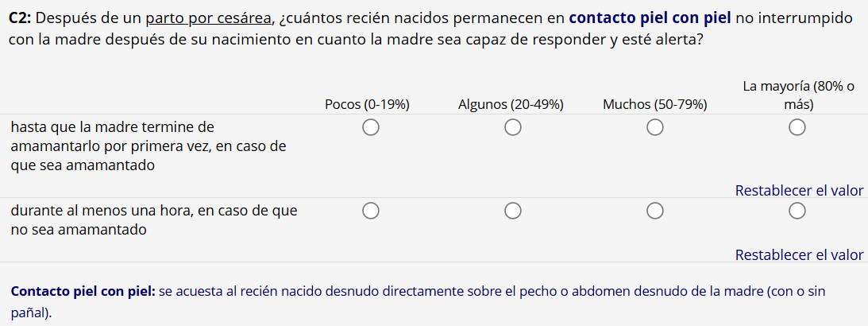Click the 'Muchos (50-79%)' column header
Image resolution: width=868 pixels, height=326 pixels.
click(x=654, y=104)
